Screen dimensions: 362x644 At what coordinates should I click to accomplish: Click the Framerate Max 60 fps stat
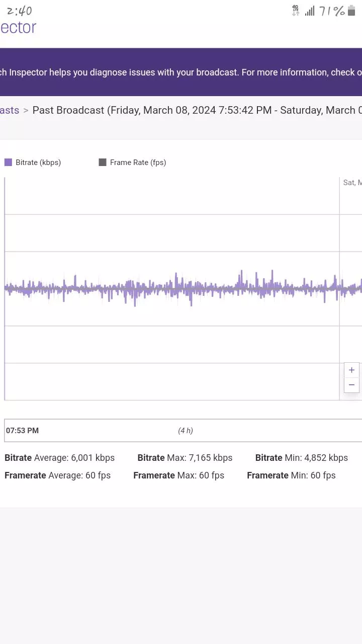178,475
